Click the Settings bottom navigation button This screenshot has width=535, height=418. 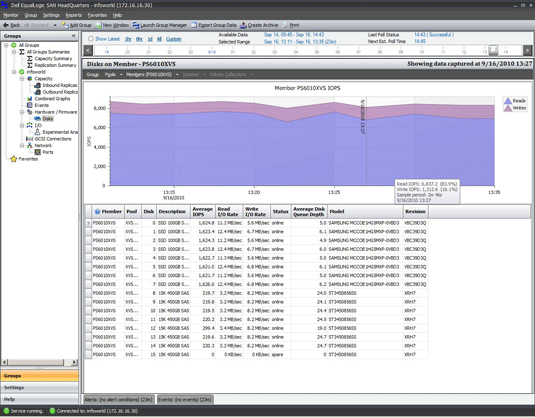(40, 387)
